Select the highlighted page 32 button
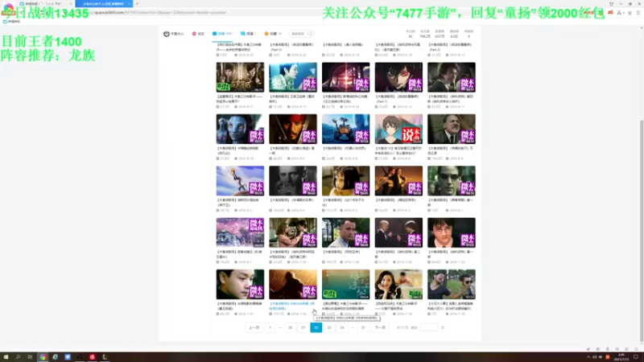The height and width of the screenshot is (362, 644). tap(316, 327)
